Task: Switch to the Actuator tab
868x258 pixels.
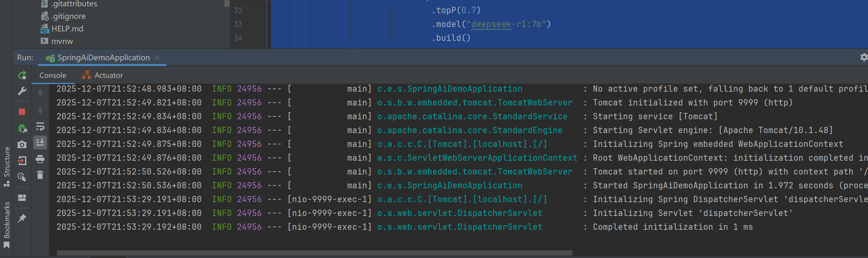Action: click(x=102, y=75)
